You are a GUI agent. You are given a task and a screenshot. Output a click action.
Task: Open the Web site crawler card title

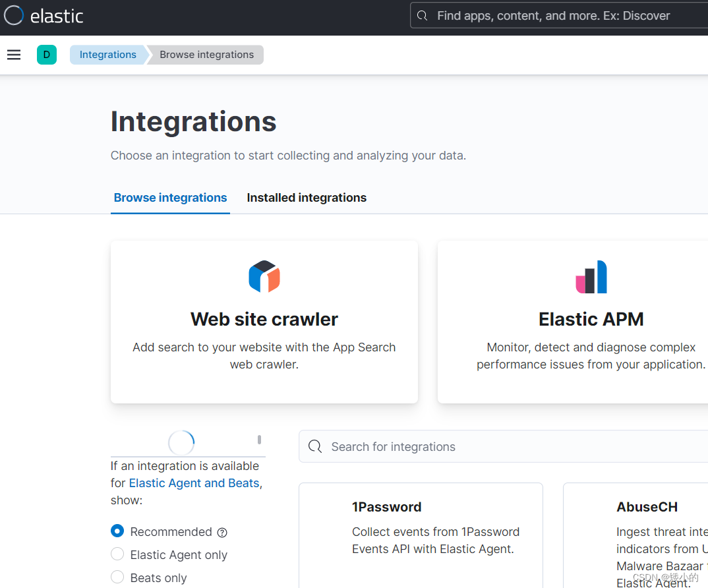point(264,319)
